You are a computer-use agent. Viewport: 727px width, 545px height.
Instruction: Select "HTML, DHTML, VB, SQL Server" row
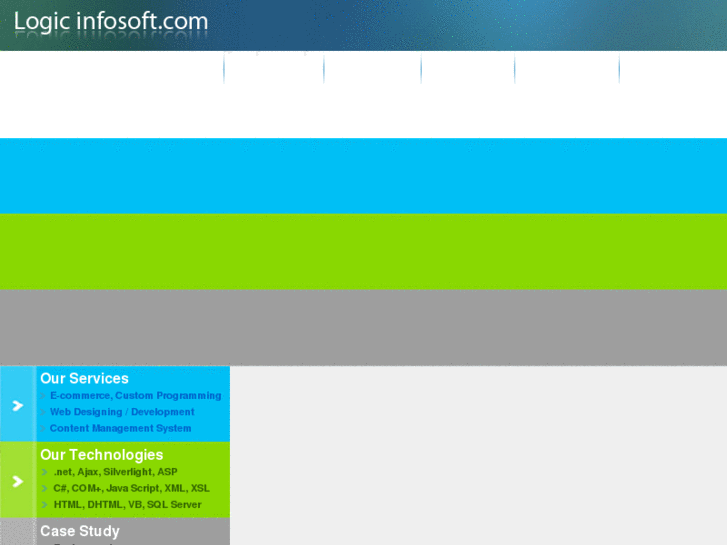click(128, 504)
